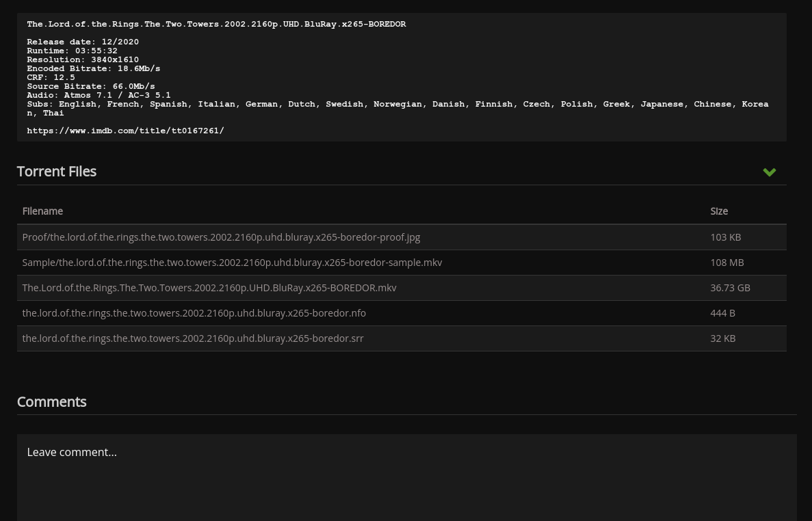Click the 444 B size value
The width and height of the screenshot is (812, 521).
pos(722,313)
